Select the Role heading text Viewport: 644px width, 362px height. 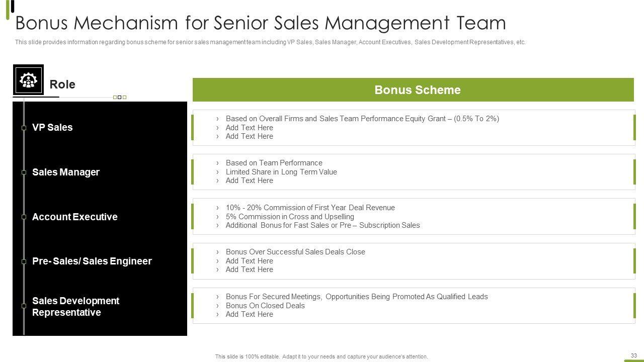[x=62, y=84]
